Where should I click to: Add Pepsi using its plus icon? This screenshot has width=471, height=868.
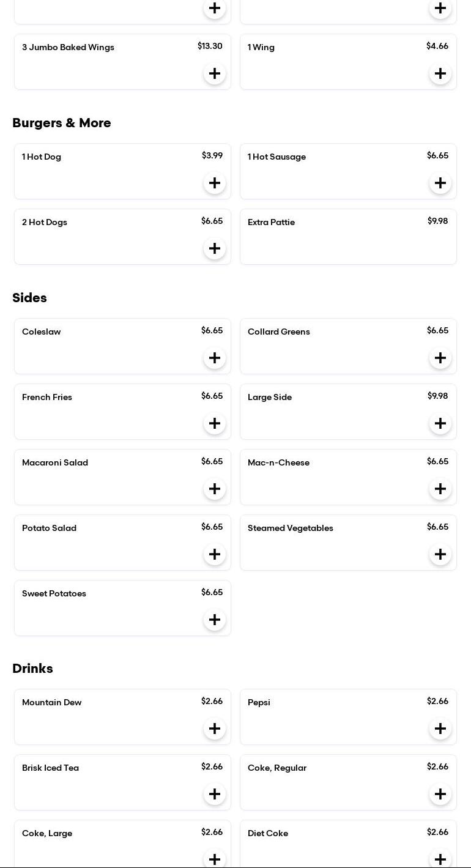point(440,729)
